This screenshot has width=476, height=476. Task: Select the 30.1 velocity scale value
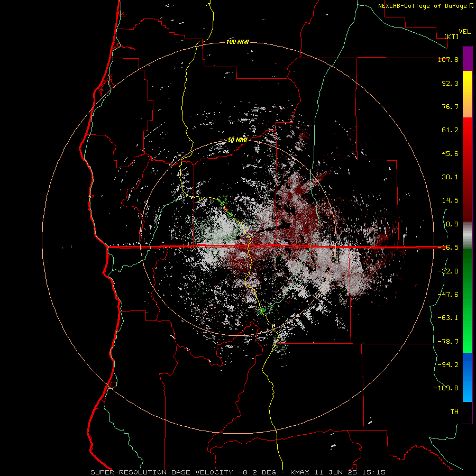click(450, 177)
